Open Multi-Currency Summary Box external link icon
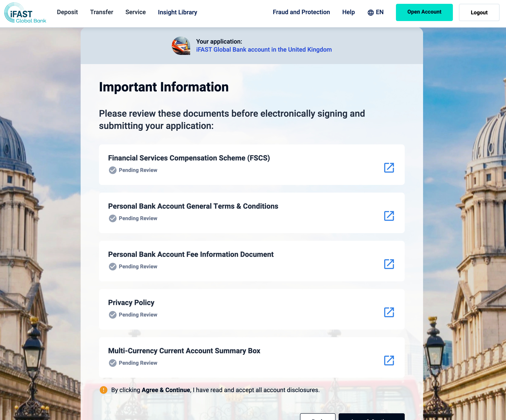The image size is (506, 420). [389, 361]
